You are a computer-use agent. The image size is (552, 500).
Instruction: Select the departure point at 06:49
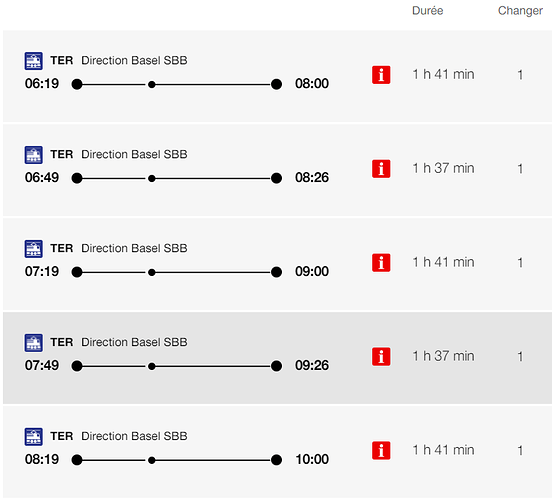[77, 178]
